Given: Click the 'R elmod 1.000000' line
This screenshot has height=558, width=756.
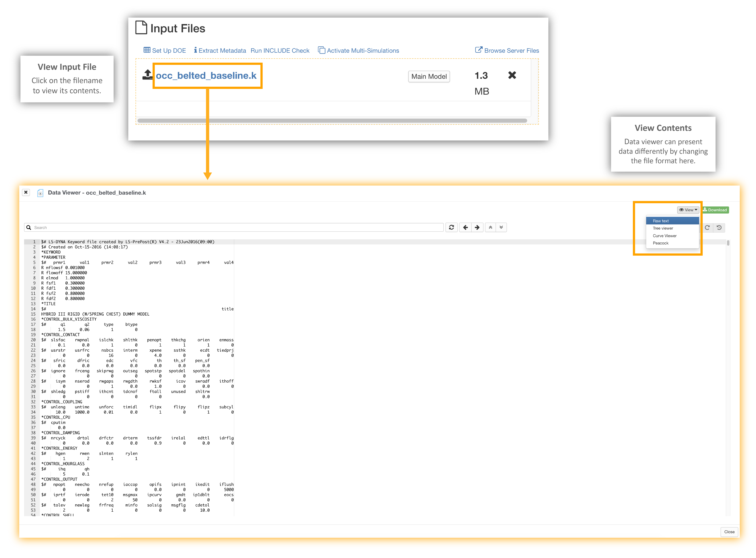Looking at the screenshot, I should pos(63,278).
